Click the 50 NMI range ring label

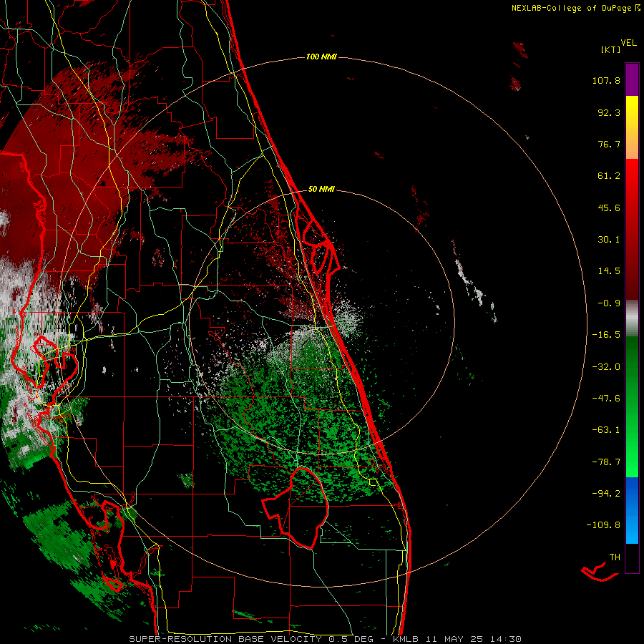coord(321,190)
